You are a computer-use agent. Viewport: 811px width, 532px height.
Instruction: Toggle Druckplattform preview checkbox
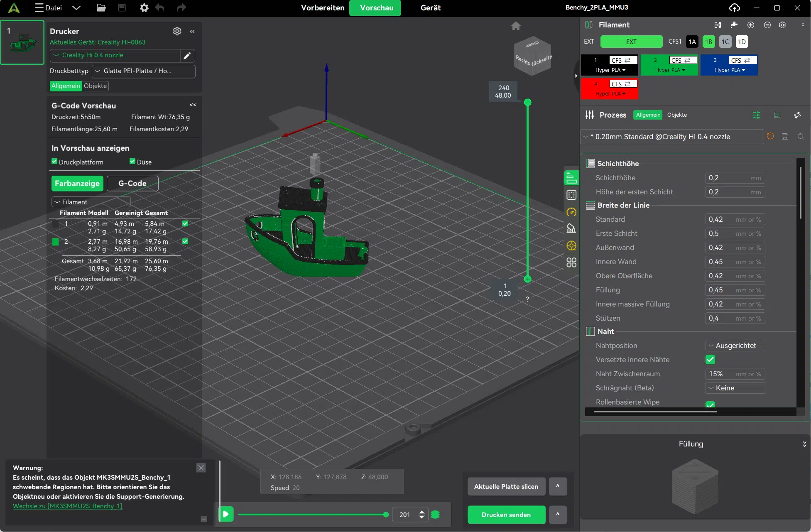[54, 161]
